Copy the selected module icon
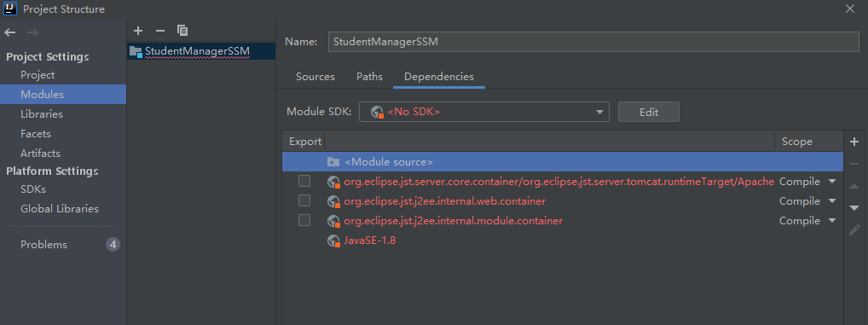Screen dimensions: 868x325 click(x=182, y=31)
